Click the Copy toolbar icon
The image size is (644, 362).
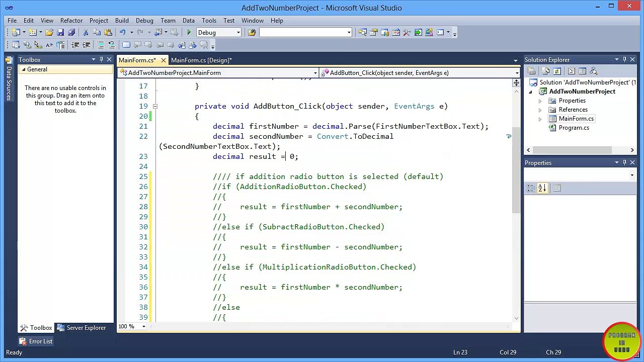tap(97, 32)
